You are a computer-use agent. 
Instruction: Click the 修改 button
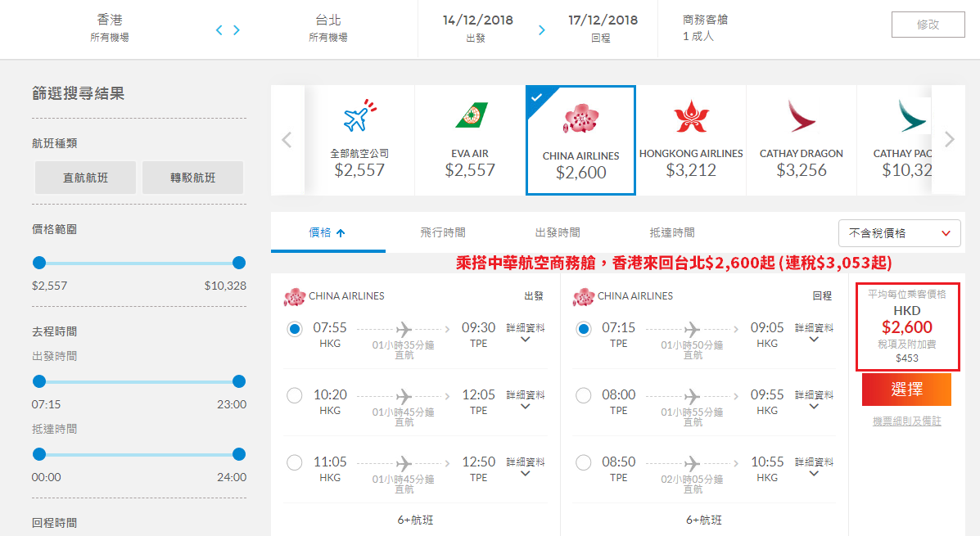(x=928, y=25)
